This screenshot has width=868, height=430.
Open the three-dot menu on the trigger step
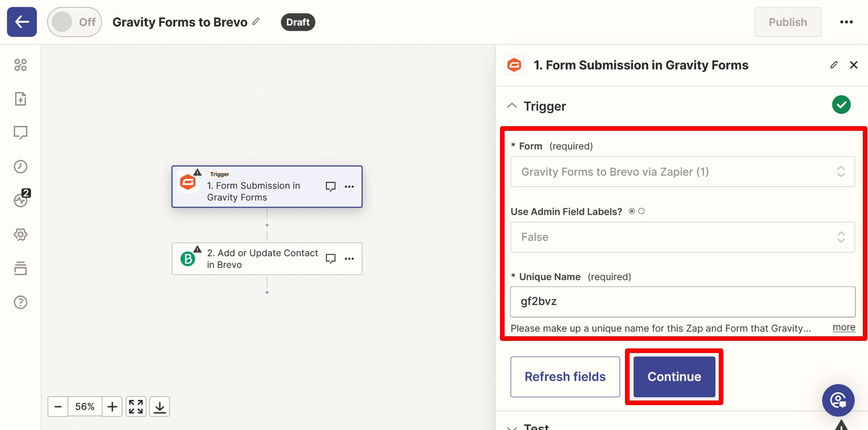pyautogui.click(x=349, y=186)
